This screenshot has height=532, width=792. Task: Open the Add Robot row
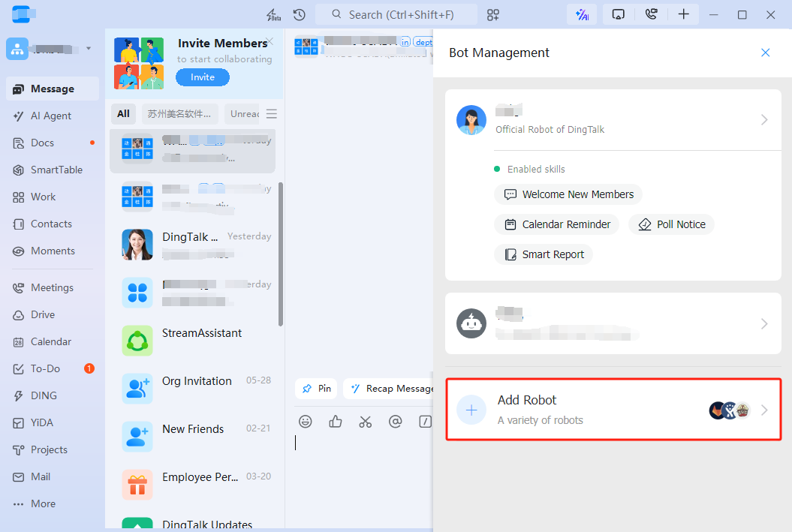pos(613,410)
